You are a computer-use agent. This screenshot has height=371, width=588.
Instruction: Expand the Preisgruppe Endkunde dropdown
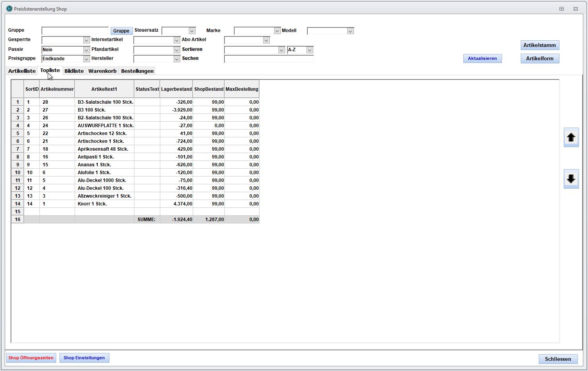[x=86, y=59]
